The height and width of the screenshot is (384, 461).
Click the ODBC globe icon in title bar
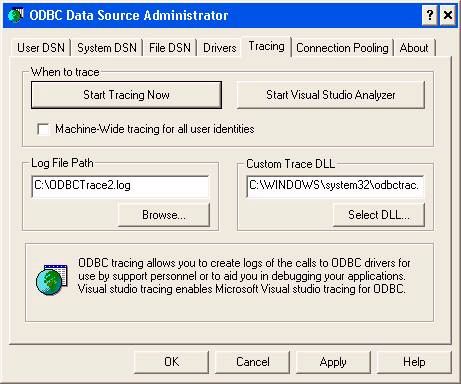click(x=16, y=15)
